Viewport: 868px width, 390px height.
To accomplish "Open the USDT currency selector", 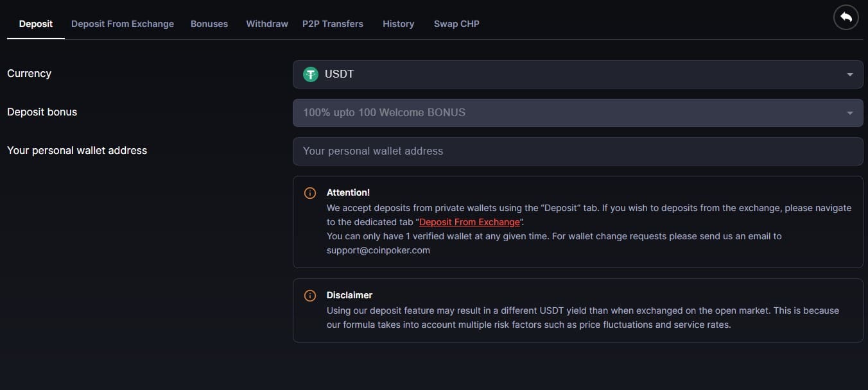I will 578,74.
